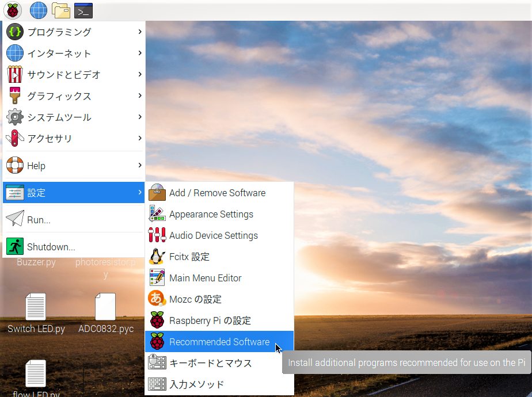Select Add / Remove Software entry
This screenshot has height=397, width=532.
tap(219, 193)
